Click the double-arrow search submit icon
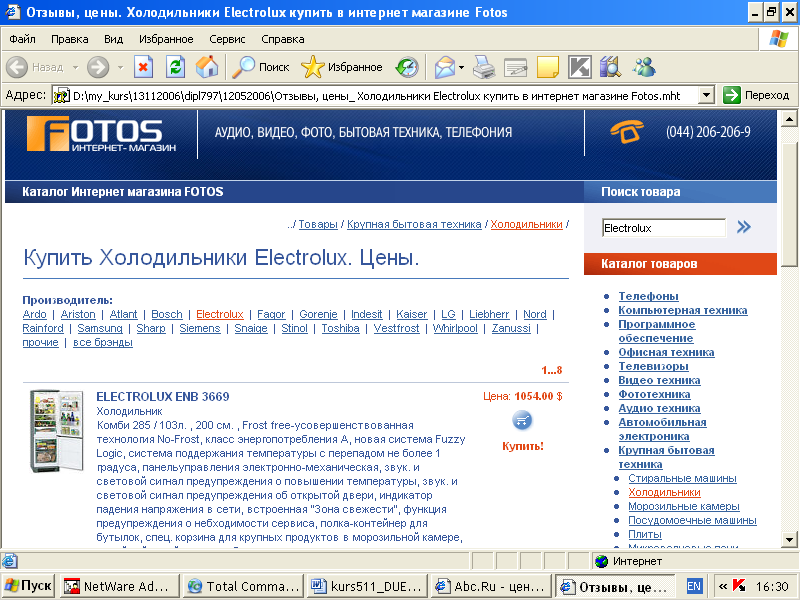800x600 pixels. 744,227
